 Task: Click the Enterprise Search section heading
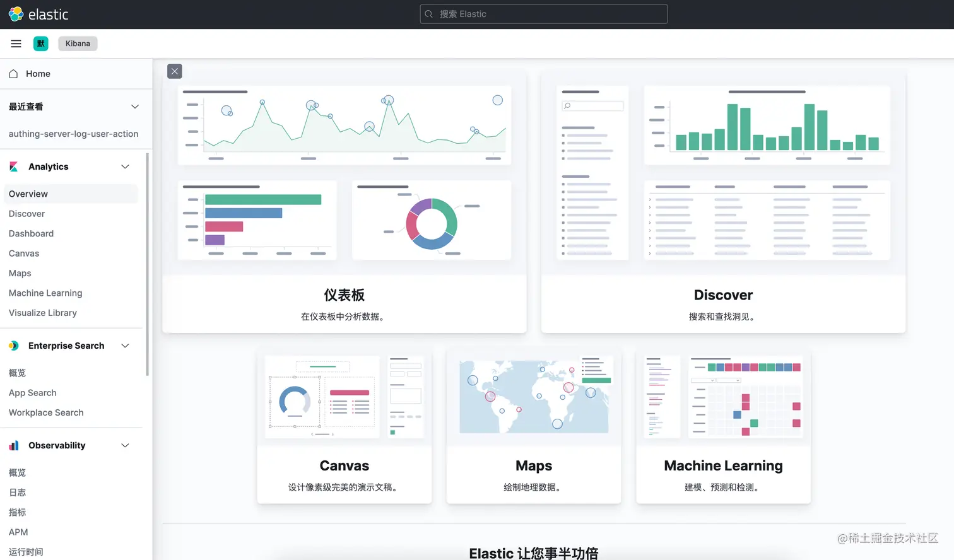click(x=66, y=346)
